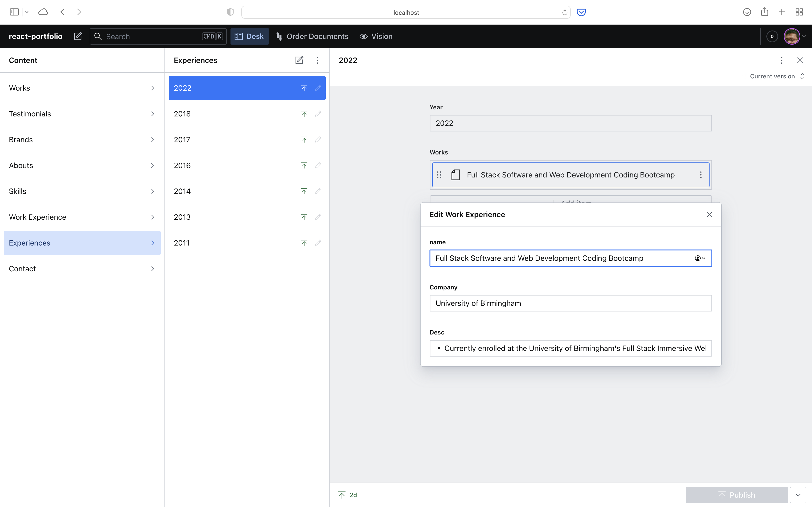This screenshot has height=507, width=812.
Task: Open the Current version dropdown
Action: point(777,76)
